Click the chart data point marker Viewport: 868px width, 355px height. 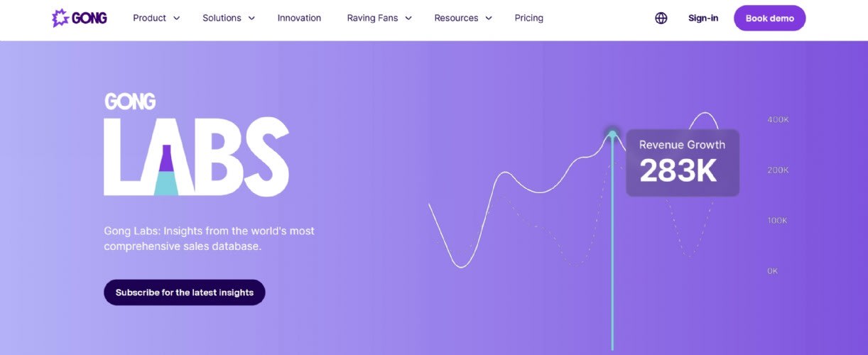[x=612, y=133]
